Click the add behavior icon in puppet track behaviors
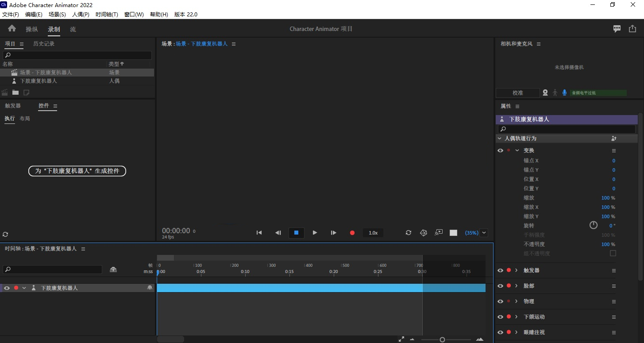 [x=614, y=139]
